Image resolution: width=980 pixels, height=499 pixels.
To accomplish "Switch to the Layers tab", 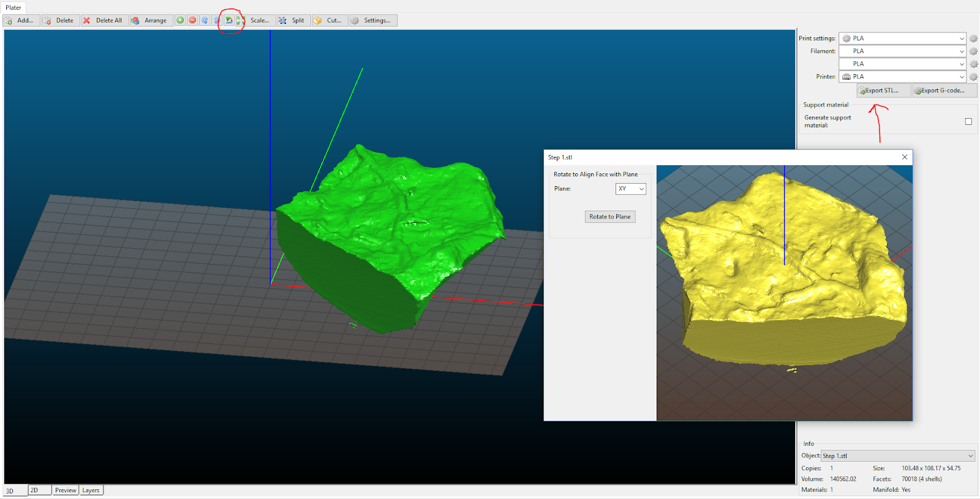I will [91, 490].
